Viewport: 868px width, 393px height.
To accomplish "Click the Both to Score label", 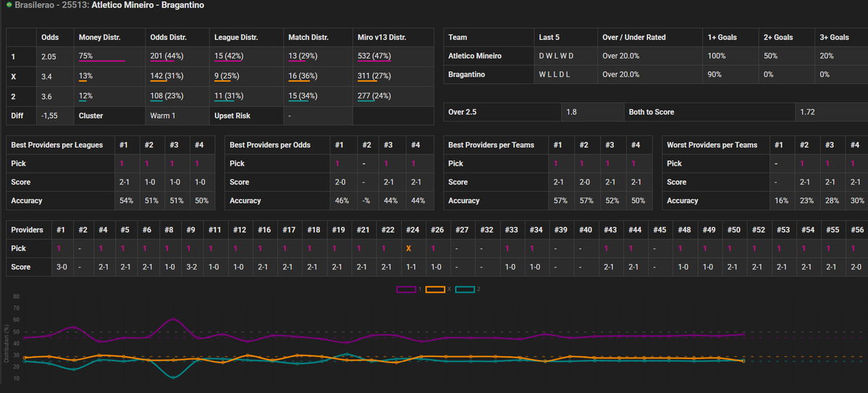I will (652, 111).
